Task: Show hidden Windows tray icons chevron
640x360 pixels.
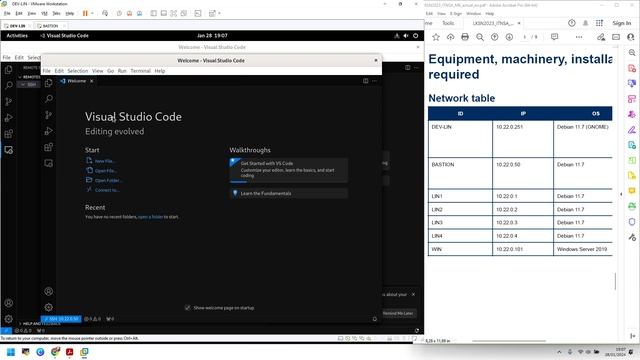Action: 559,352
